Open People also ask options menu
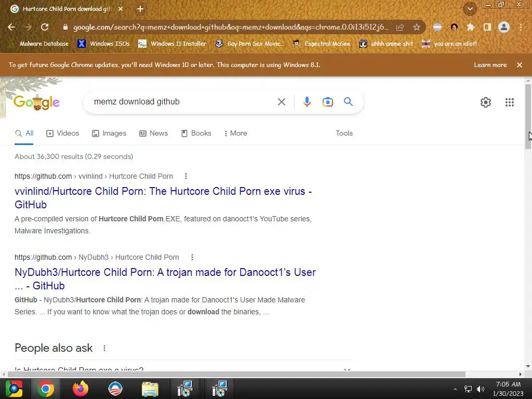This screenshot has height=399, width=532. click(x=104, y=348)
